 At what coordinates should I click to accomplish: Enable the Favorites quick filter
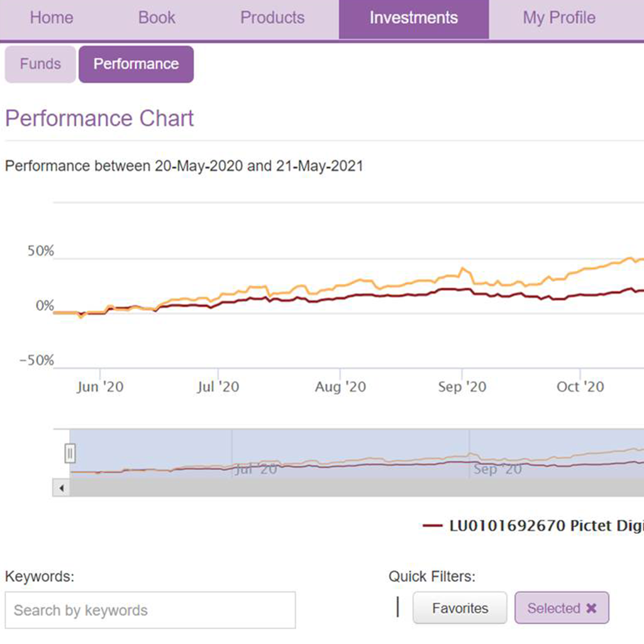point(459,608)
